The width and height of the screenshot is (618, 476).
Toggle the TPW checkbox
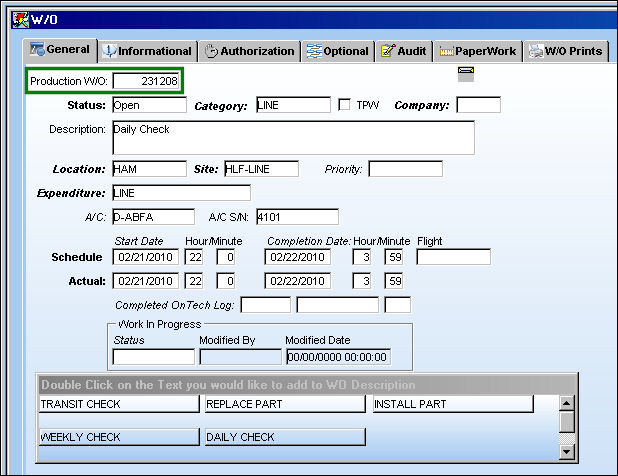344,105
